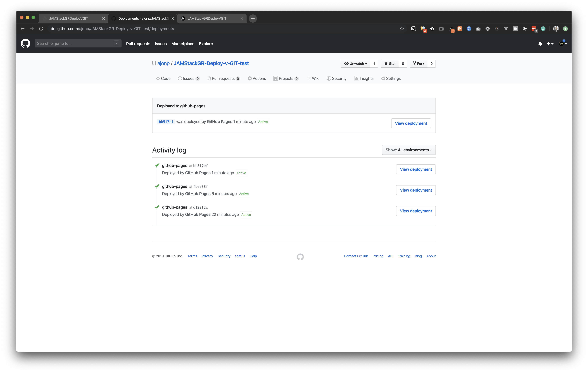
Task: Open Contact GitHub footer link
Action: pyautogui.click(x=356, y=256)
